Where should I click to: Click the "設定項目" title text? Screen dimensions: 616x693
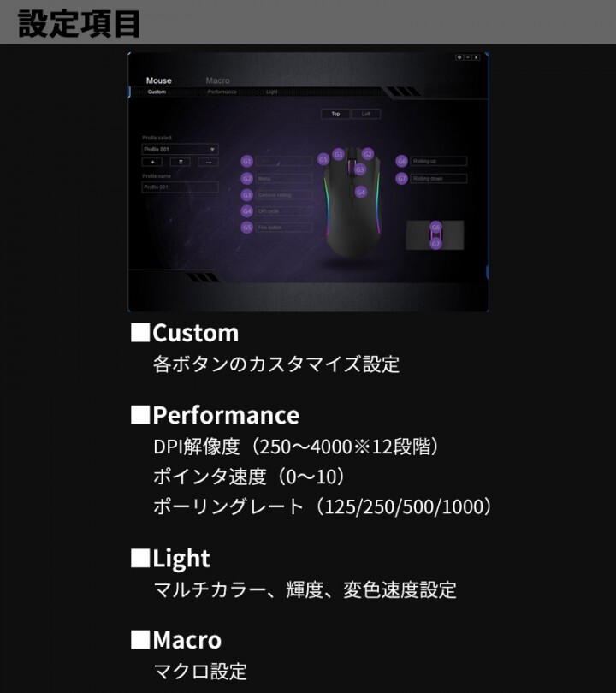[79, 24]
